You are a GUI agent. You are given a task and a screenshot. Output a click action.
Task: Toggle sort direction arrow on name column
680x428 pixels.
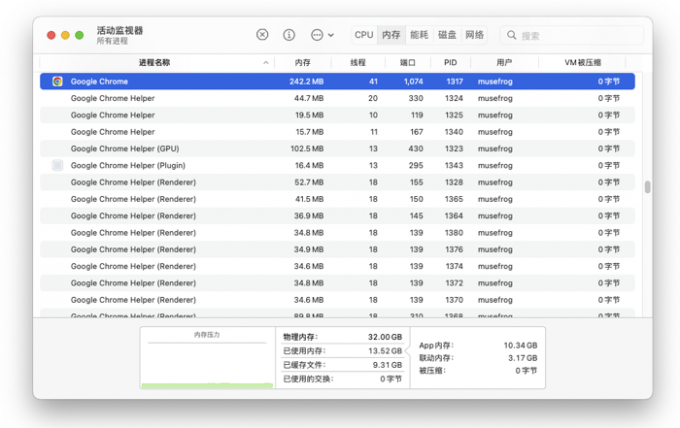point(265,63)
